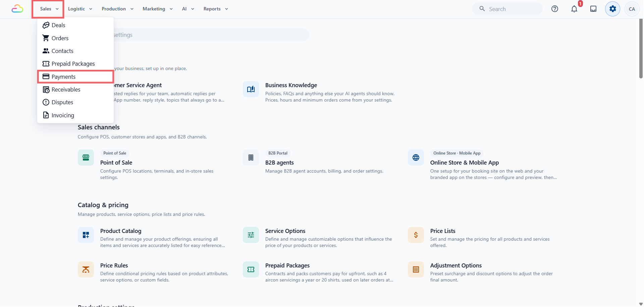Select Orders from the Sales menu
The width and height of the screenshot is (644, 307).
[75, 38]
